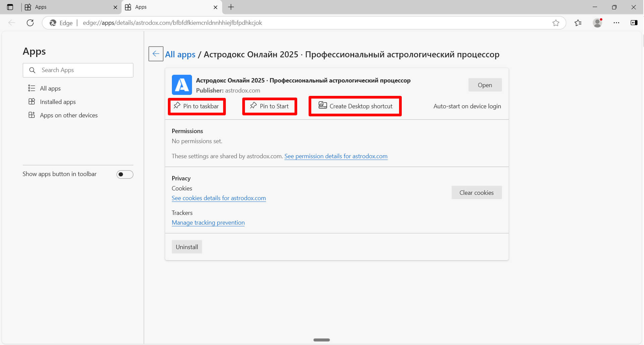This screenshot has width=644, height=345.
Task: Create a Desktop shortcut
Action: 355,106
